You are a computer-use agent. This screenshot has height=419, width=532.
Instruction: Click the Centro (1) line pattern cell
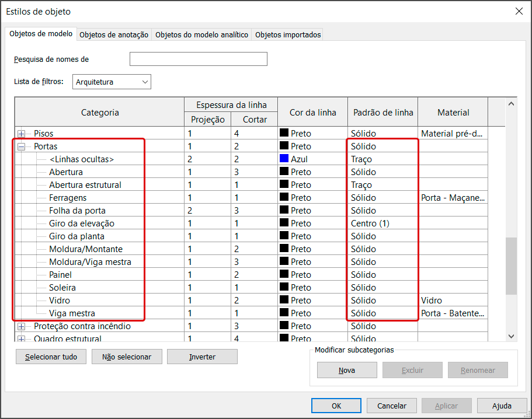(370, 224)
